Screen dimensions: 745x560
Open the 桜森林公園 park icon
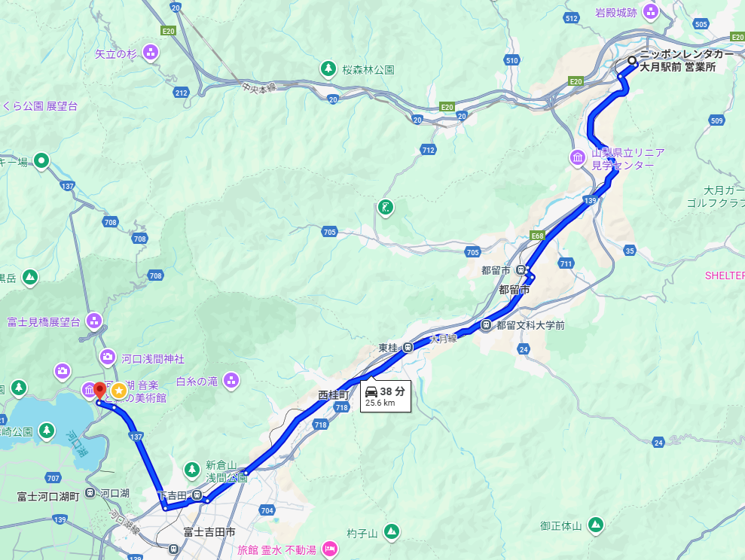pyautogui.click(x=328, y=68)
